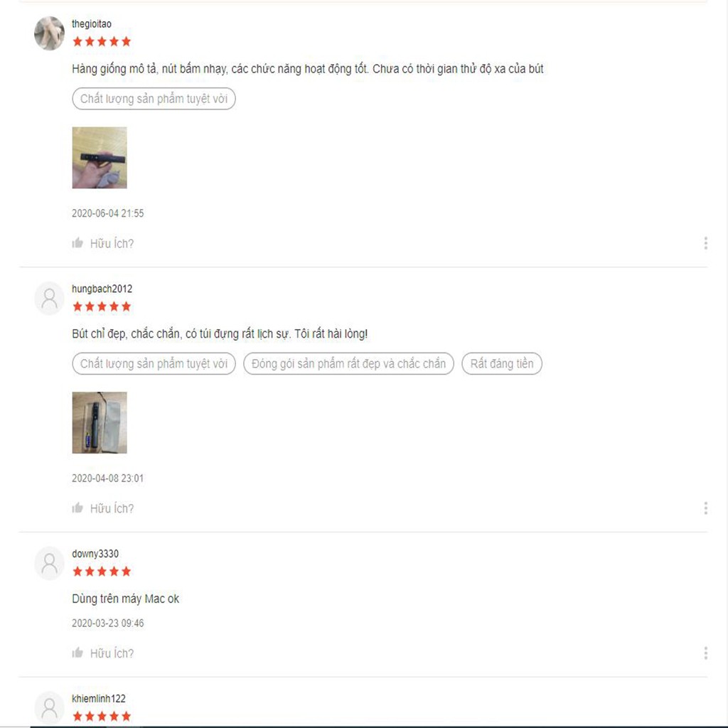This screenshot has height=728, width=728.
Task: Open username downy3330 profile link
Action: (x=95, y=553)
